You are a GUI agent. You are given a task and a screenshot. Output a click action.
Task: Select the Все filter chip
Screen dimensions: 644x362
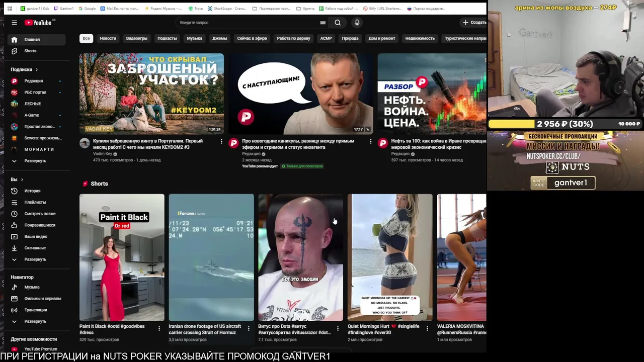coord(87,38)
